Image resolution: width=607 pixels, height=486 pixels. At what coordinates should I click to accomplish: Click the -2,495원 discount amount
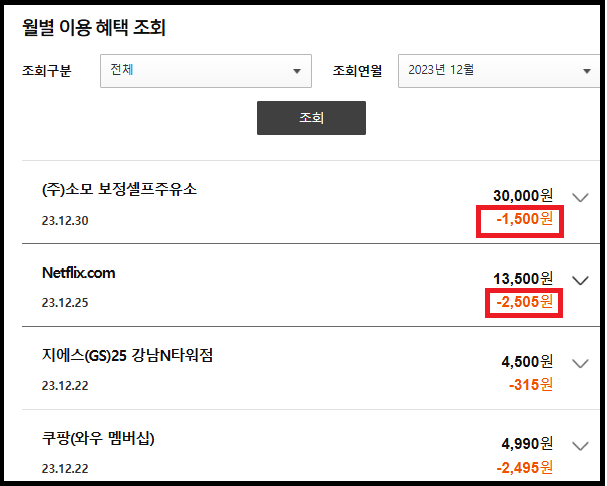pyautogui.click(x=524, y=468)
